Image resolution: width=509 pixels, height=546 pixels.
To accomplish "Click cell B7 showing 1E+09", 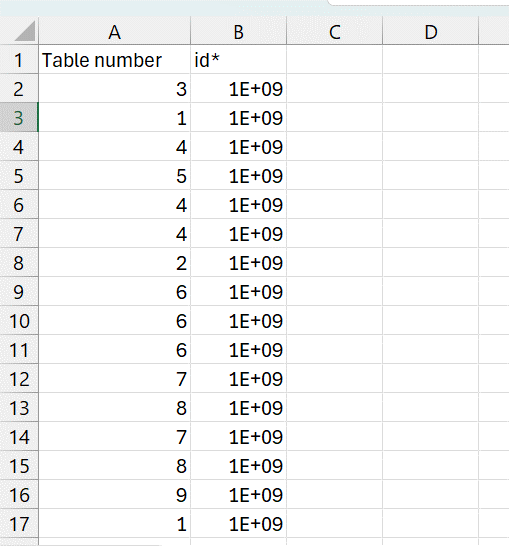I will click(x=238, y=234).
